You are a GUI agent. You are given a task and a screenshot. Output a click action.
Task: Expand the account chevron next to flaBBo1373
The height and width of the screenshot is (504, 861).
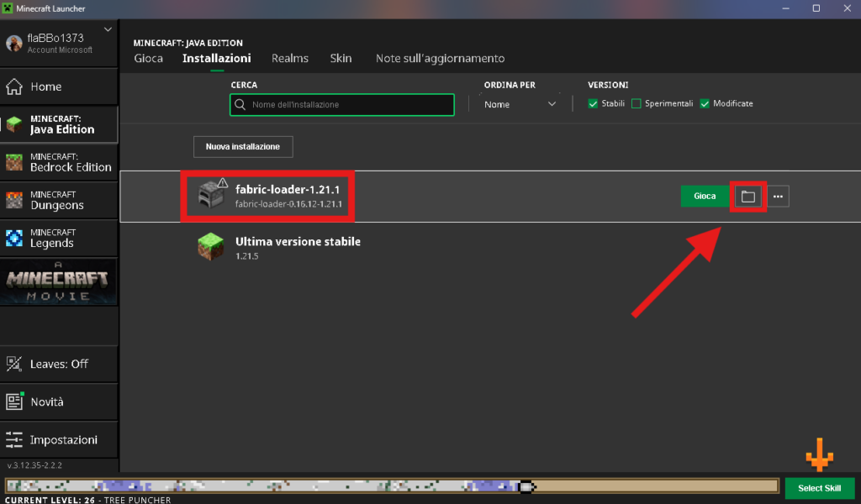[108, 29]
